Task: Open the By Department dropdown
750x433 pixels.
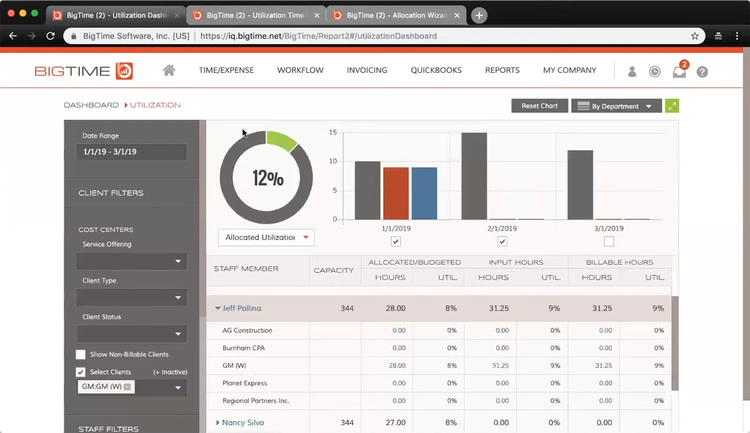Action: point(616,106)
